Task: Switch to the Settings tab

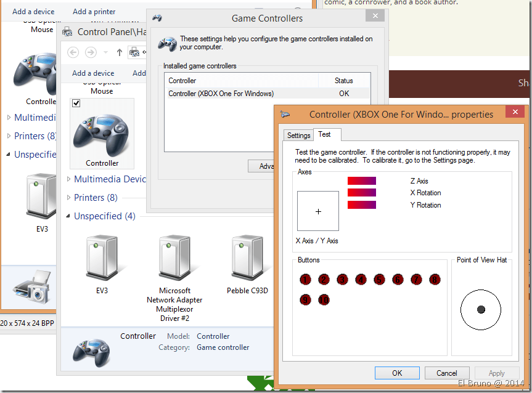Action: [298, 135]
